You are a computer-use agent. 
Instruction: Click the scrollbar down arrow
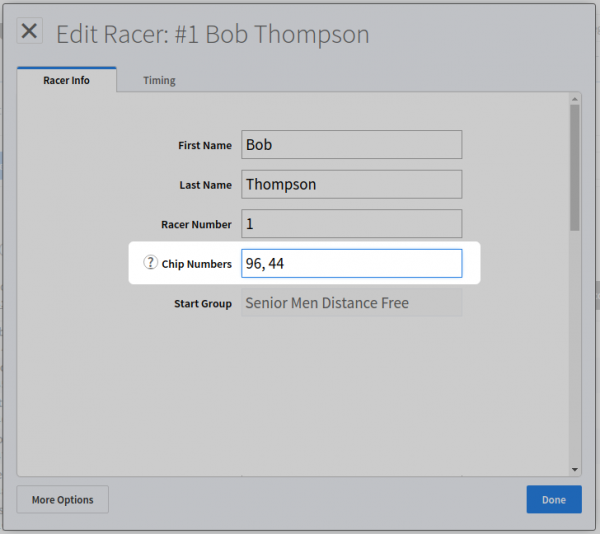[x=575, y=468]
